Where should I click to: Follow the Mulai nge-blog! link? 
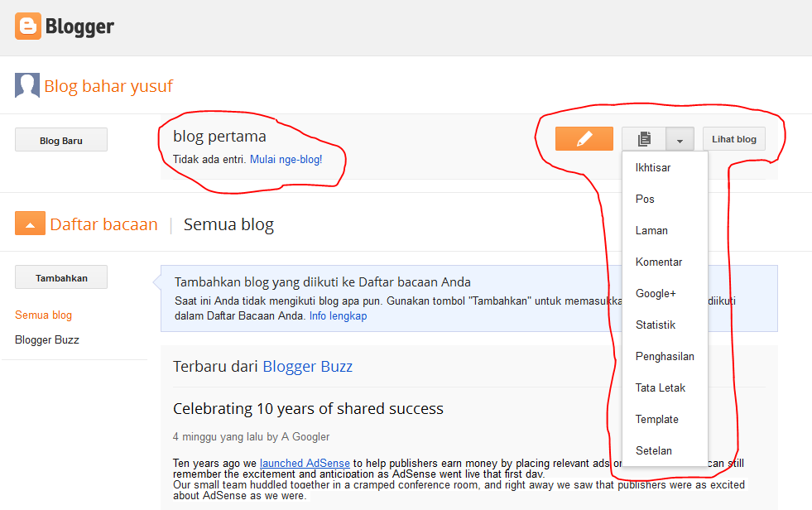(x=286, y=160)
